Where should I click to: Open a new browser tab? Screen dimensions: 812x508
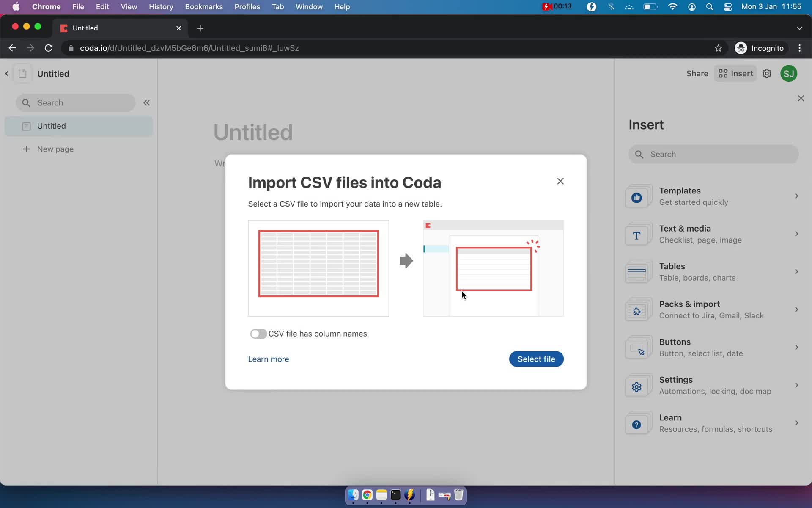200,28
